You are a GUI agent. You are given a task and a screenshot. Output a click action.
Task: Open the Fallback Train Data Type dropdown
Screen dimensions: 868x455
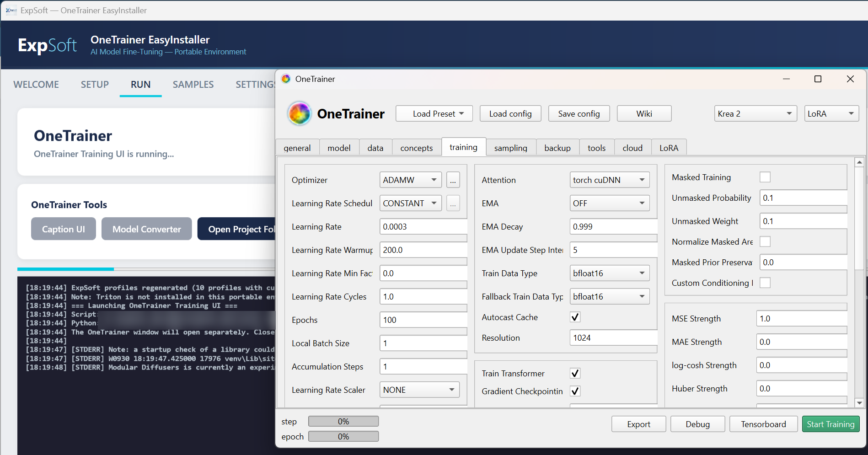coord(610,297)
